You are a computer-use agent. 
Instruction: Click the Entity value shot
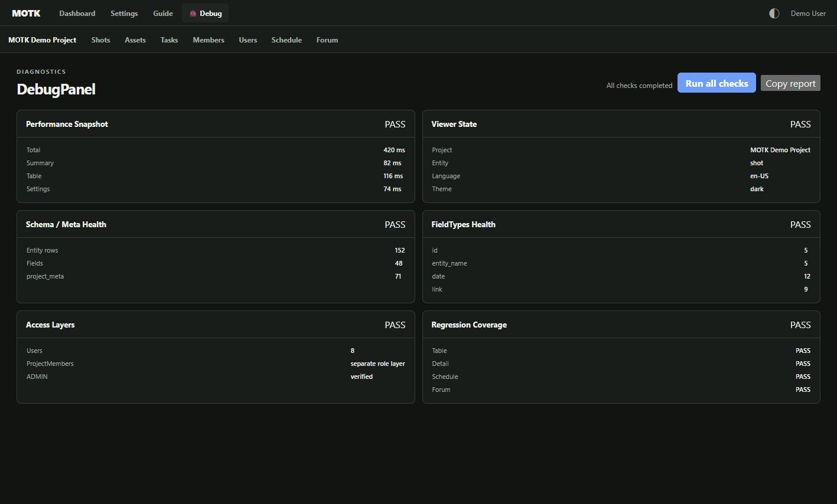click(757, 163)
